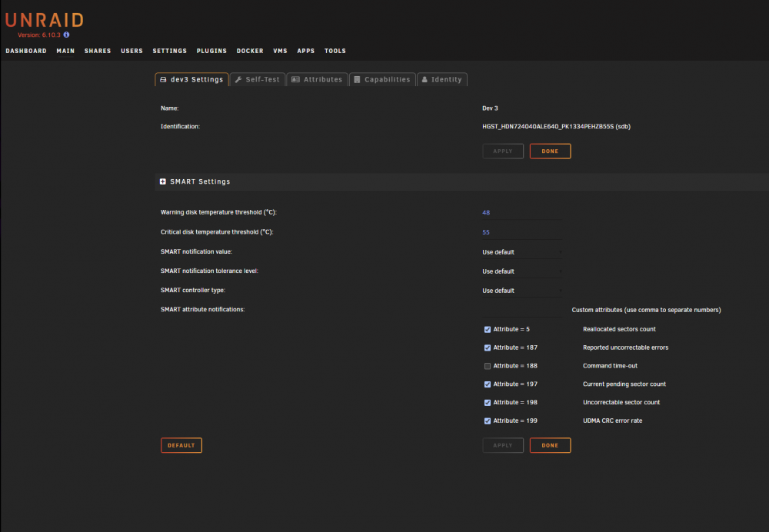Disable Attribute = 199 UDMA CRC checkbox
The image size is (769, 532).
pos(488,421)
